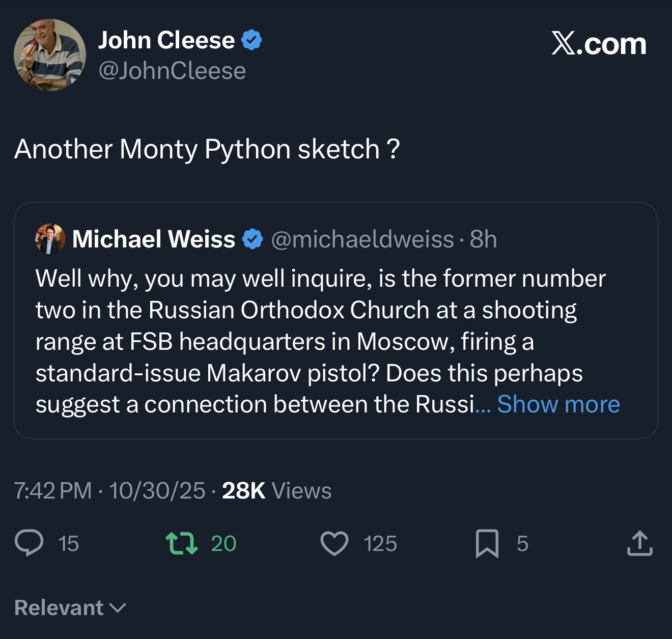Click the Michael Weiss display name
Screen dimensions: 672x639
point(154,239)
